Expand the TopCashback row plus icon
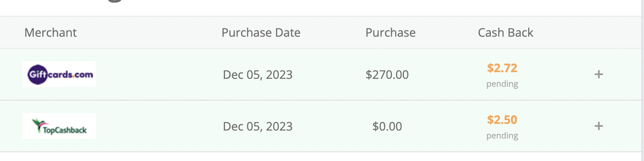Viewport: 644px width, 161px height. point(599,126)
